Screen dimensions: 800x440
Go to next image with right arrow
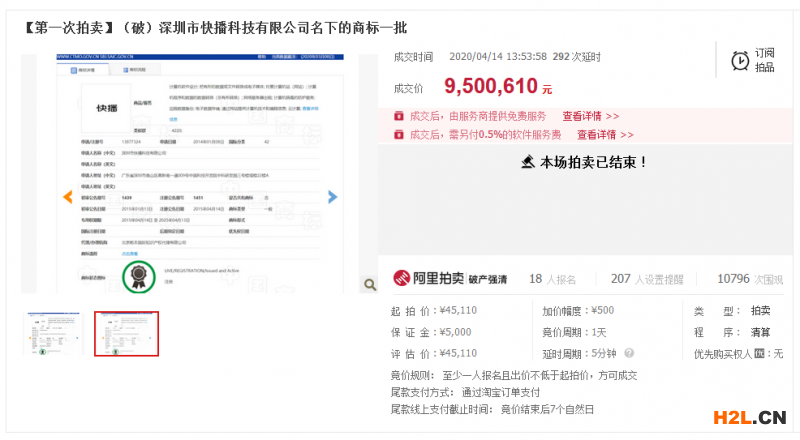tap(333, 197)
